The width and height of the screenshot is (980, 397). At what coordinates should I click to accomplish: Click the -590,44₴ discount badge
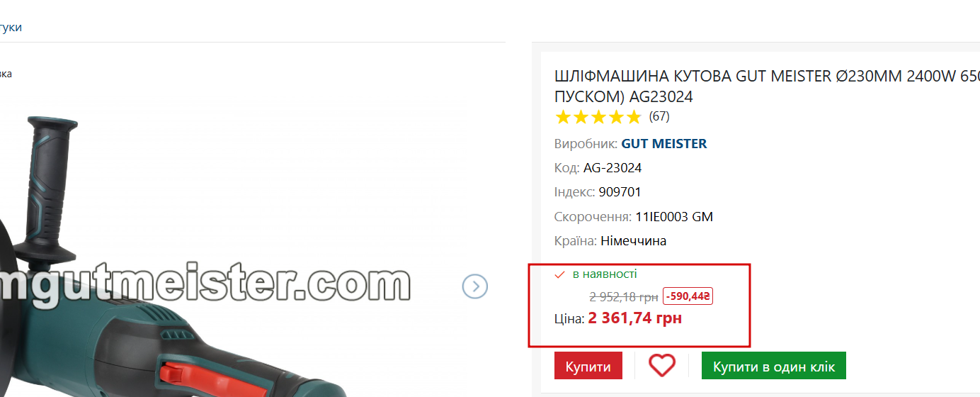click(688, 296)
